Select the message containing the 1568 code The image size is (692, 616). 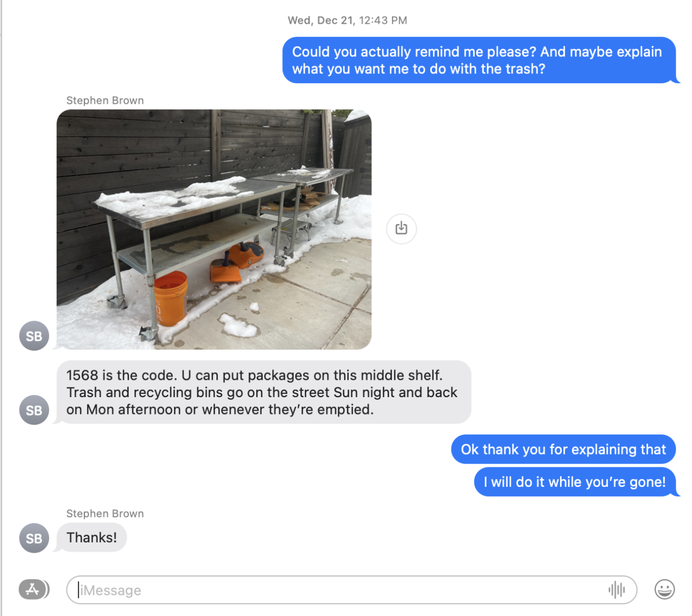pyautogui.click(x=263, y=392)
